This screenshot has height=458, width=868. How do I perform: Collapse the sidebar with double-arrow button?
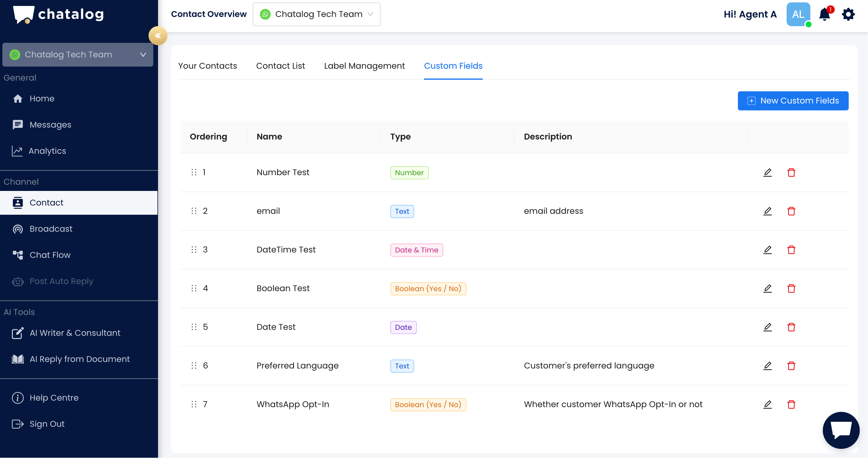158,36
